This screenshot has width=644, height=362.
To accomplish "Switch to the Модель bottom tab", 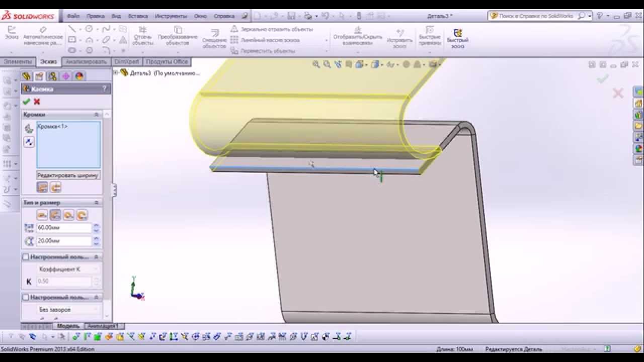I will [68, 326].
